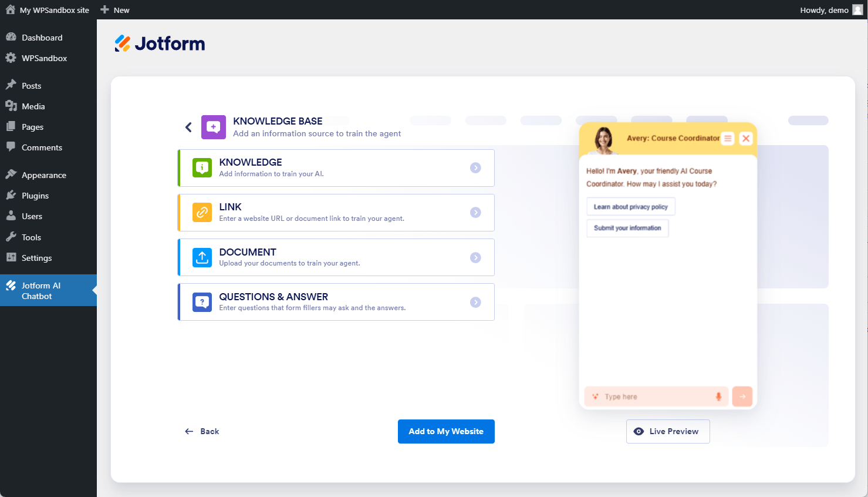This screenshot has width=868, height=497.
Task: Click the DOCUMENT row title
Action: point(248,252)
